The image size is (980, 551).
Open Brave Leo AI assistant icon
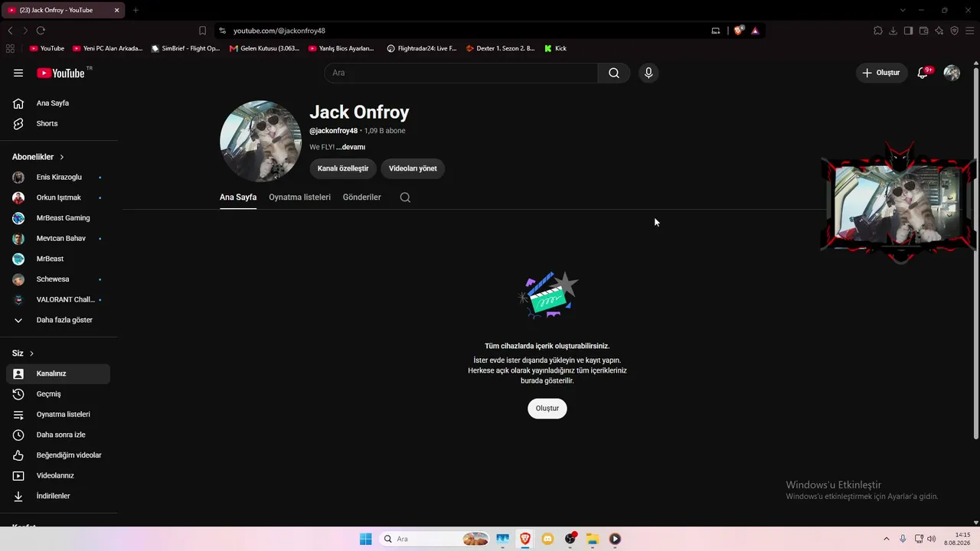point(939,31)
